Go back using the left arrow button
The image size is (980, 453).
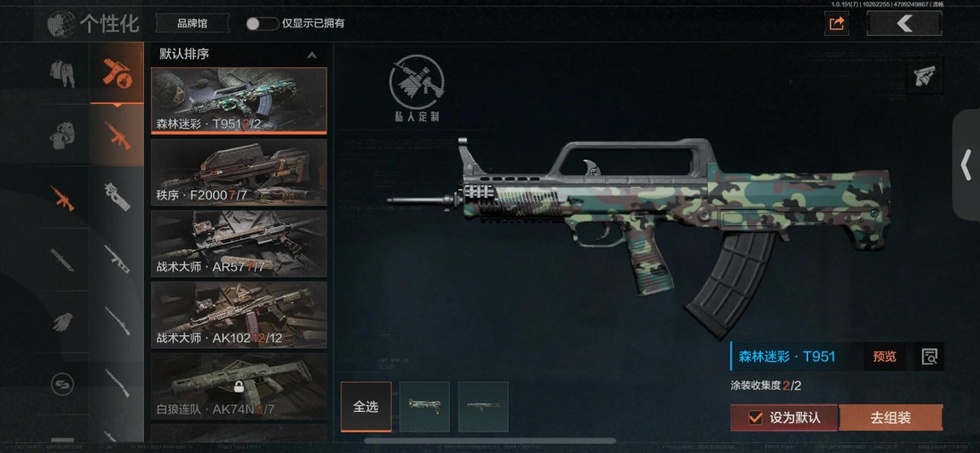[x=904, y=24]
